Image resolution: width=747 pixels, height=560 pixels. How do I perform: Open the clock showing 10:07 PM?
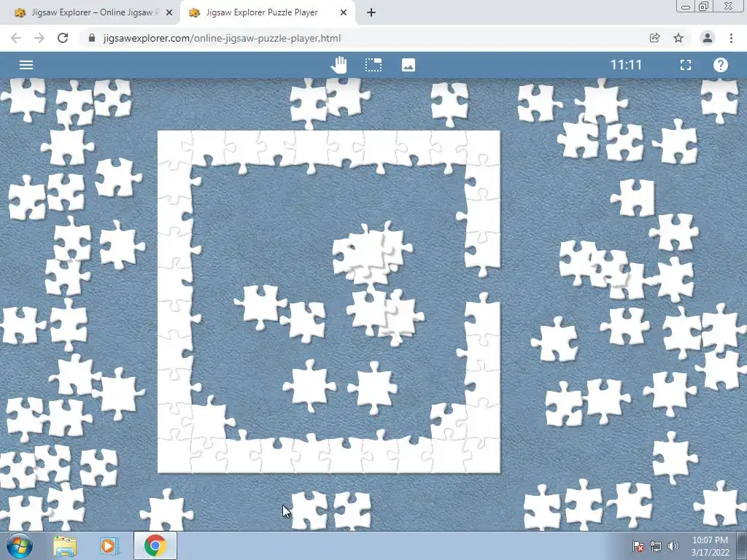pyautogui.click(x=710, y=546)
